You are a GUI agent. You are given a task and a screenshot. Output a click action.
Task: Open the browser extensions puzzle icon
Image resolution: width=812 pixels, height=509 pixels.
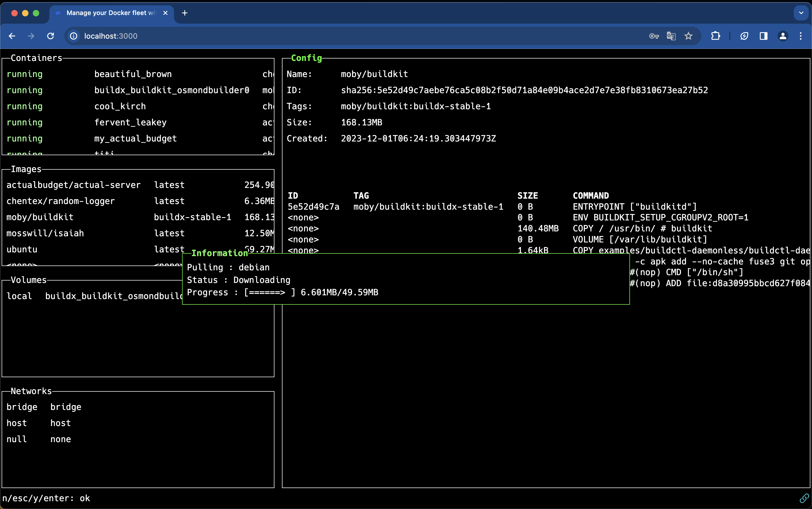[715, 36]
